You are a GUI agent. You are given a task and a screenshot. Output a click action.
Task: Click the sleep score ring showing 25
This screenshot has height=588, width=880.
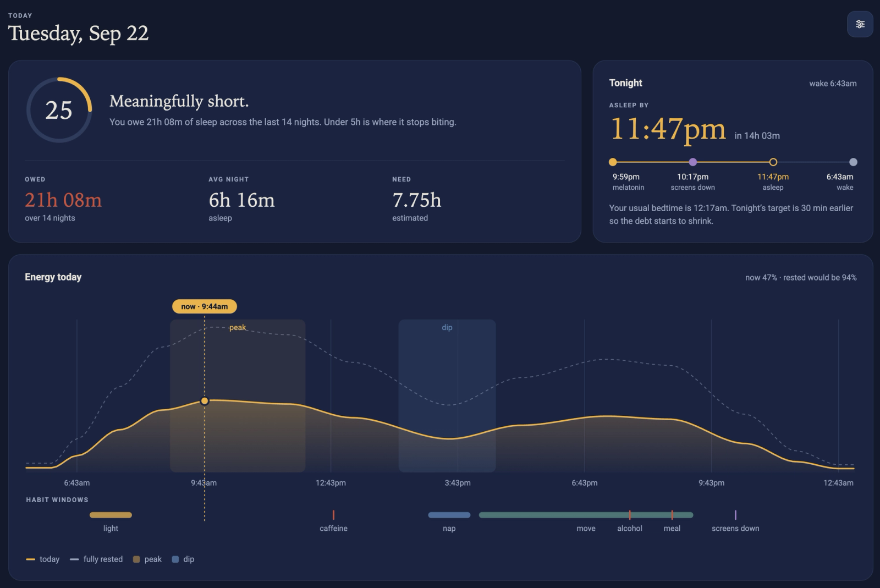pos(59,110)
